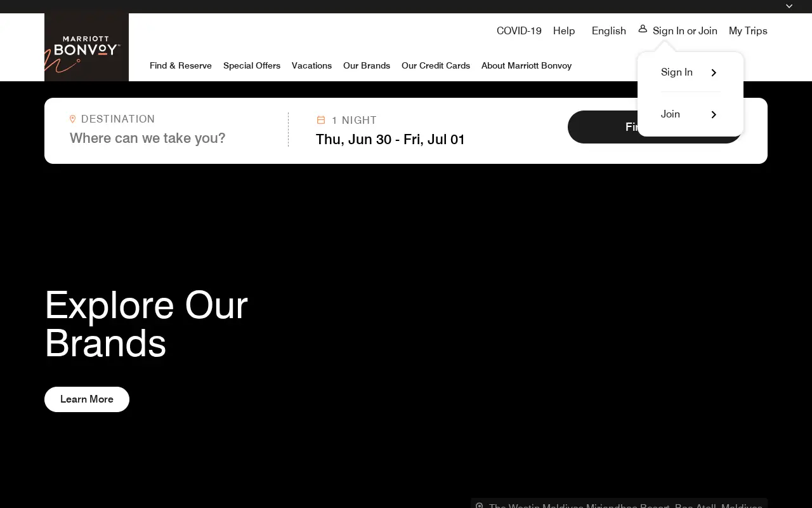812x508 pixels.
Task: Click the chevron arrow beside Join
Action: (714, 114)
